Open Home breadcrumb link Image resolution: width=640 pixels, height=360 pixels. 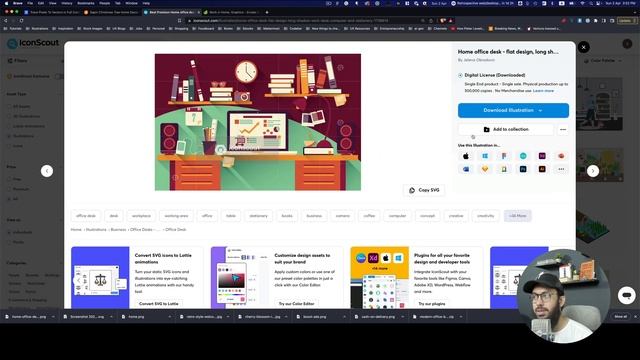click(x=76, y=230)
